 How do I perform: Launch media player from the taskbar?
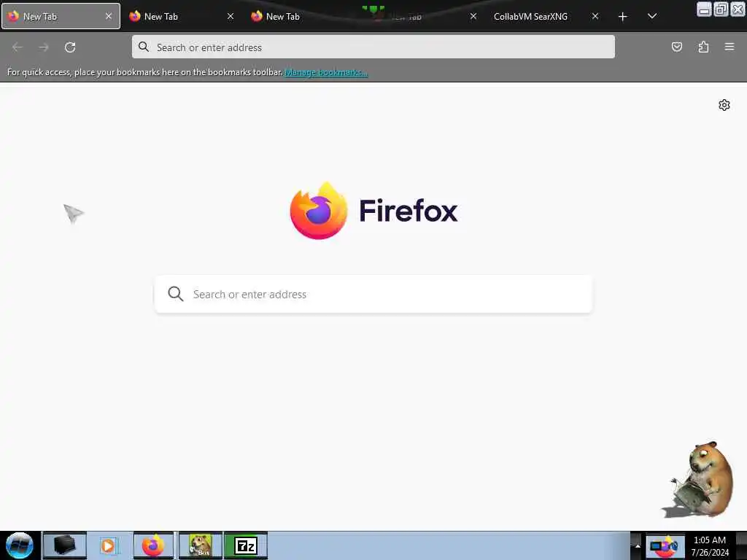point(108,545)
